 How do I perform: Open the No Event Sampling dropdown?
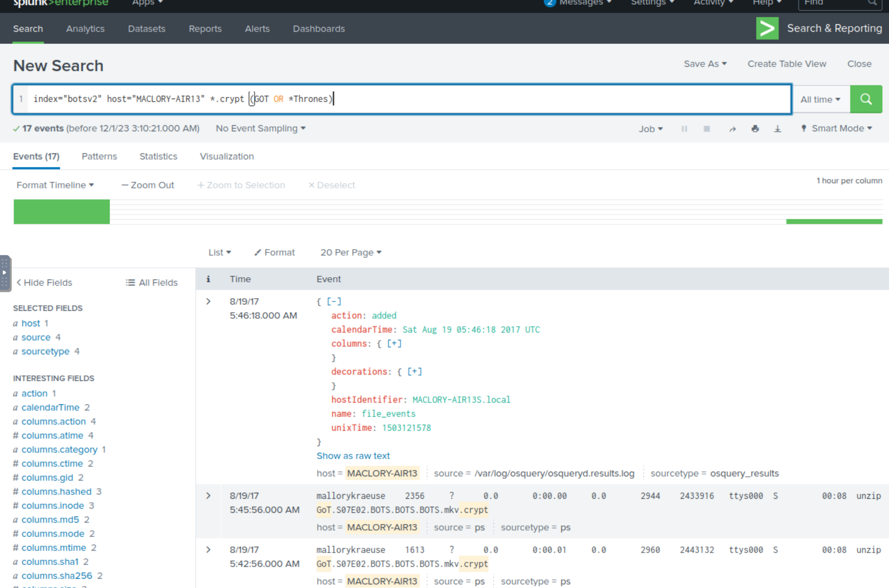260,129
